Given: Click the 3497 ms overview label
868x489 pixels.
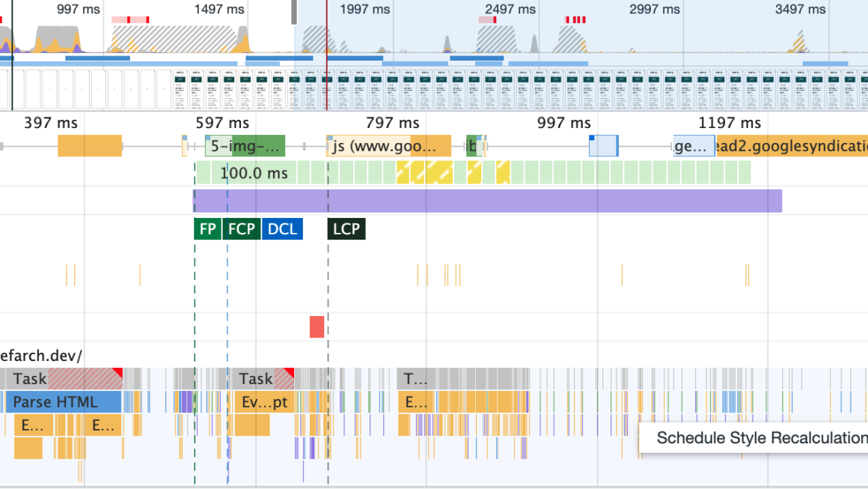Looking at the screenshot, I should 801,10.
